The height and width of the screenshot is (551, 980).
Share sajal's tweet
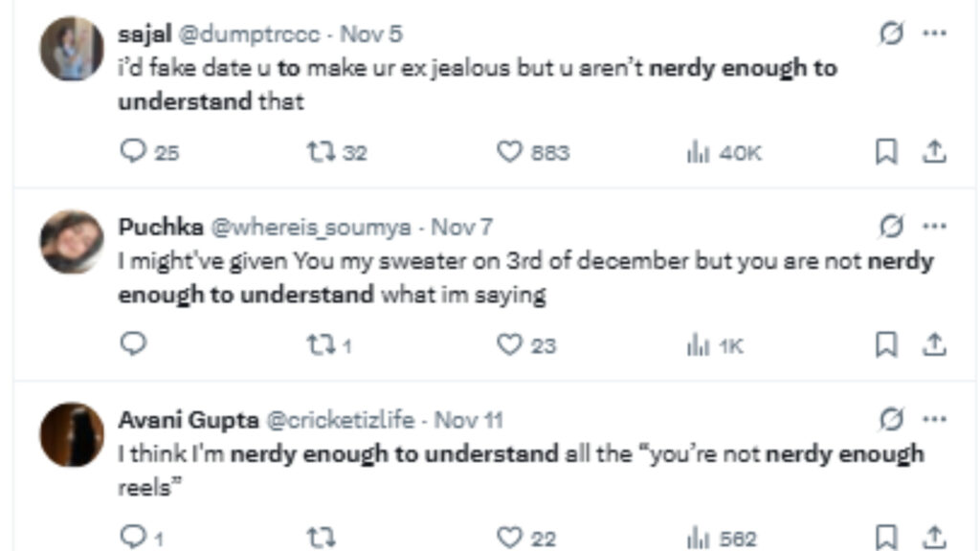click(935, 151)
